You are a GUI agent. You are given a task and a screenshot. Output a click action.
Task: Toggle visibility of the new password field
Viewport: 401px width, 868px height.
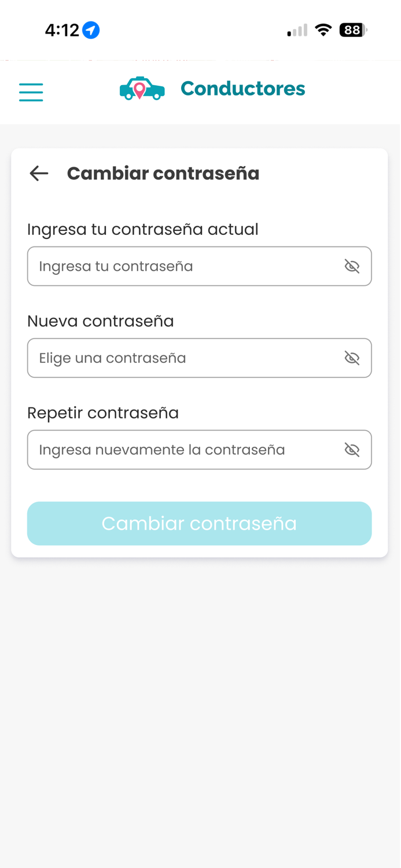tap(352, 358)
